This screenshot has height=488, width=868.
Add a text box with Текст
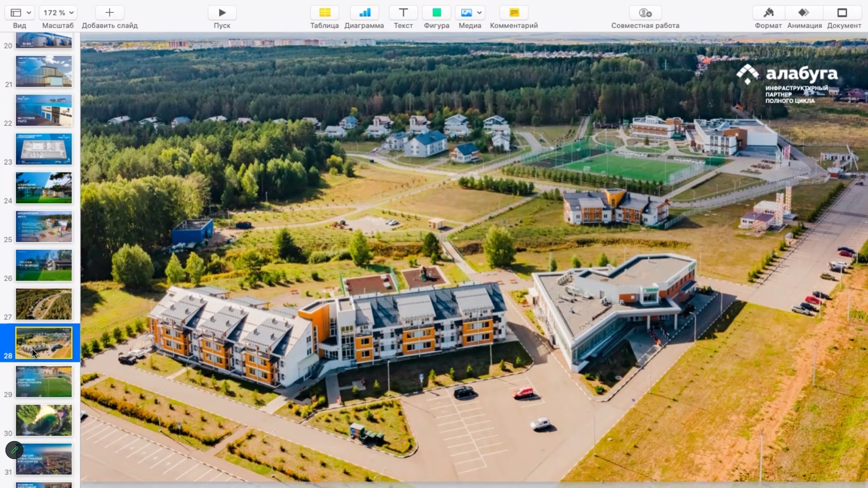click(403, 13)
